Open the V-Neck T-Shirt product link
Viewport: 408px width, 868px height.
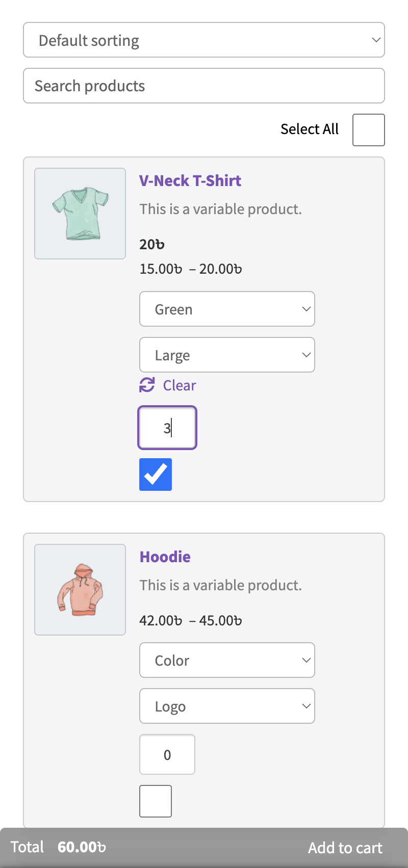point(190,180)
